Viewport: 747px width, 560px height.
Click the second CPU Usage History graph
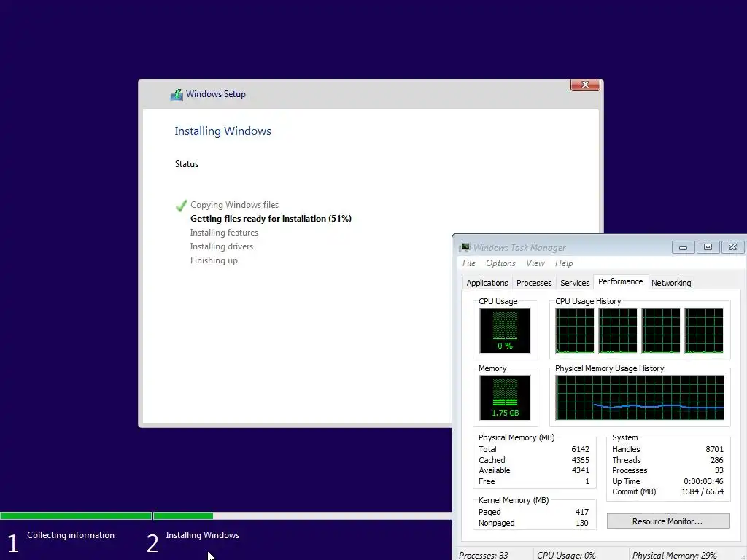pyautogui.click(x=618, y=330)
